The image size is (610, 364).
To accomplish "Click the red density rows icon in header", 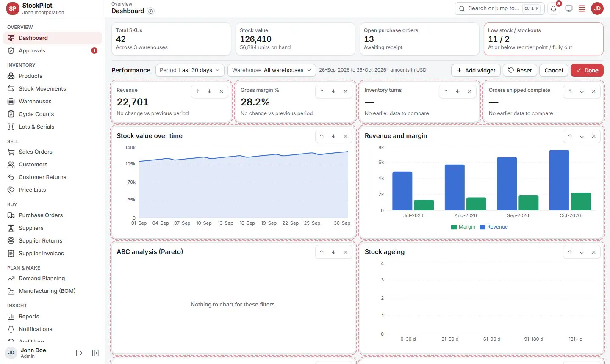I will coord(582,8).
